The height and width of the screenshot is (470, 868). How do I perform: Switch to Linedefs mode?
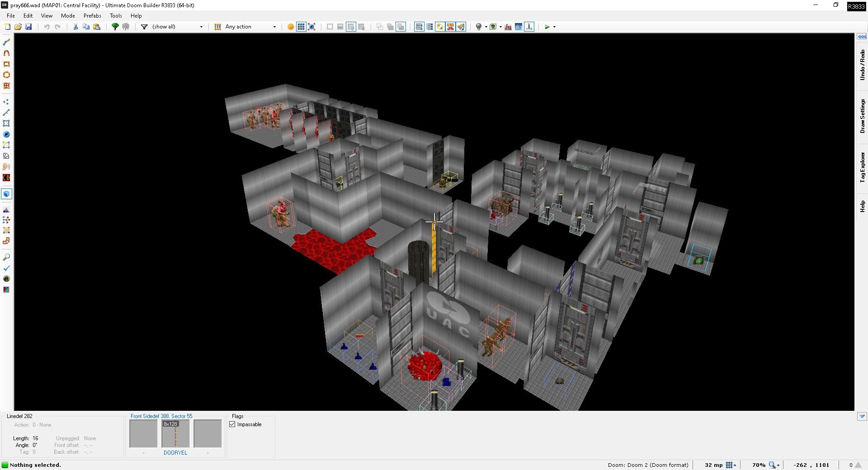coord(6,113)
